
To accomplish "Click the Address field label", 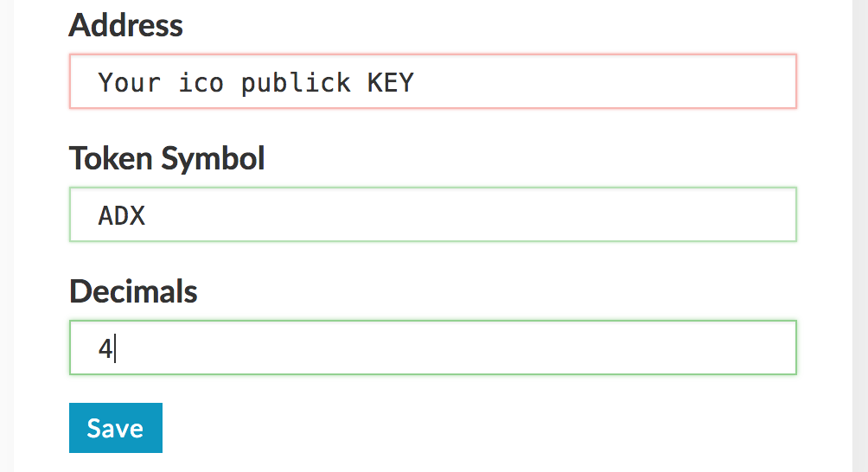I will [126, 25].
